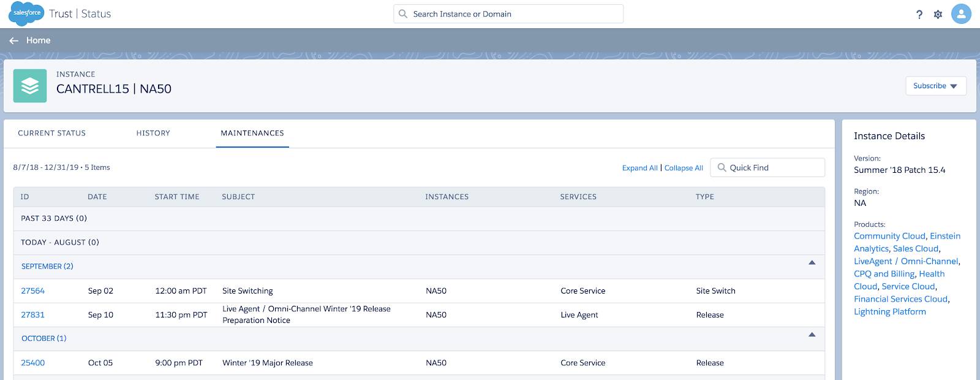Image resolution: width=980 pixels, height=380 pixels.
Task: Select the Maintenances tab
Action: click(x=252, y=133)
